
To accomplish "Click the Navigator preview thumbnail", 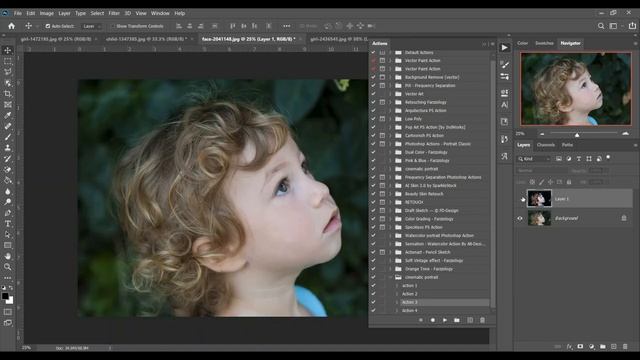I will [x=576, y=89].
